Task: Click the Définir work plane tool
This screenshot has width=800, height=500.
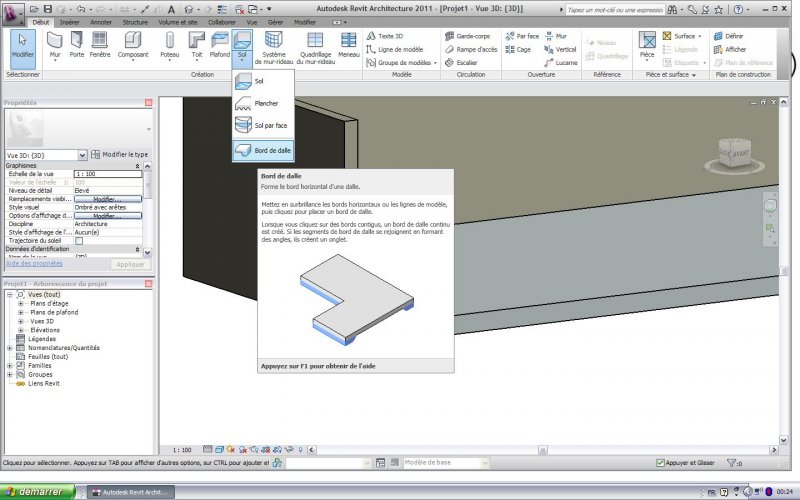Action: [x=729, y=36]
